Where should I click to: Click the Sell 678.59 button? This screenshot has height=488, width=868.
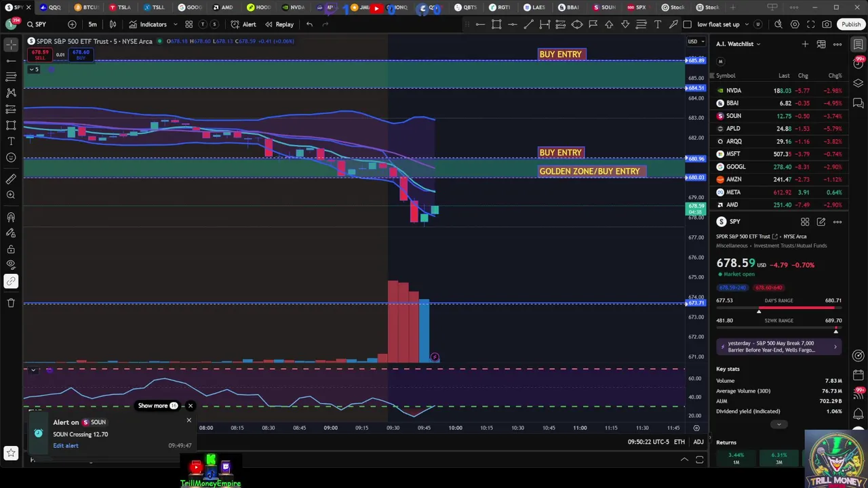[x=40, y=54]
